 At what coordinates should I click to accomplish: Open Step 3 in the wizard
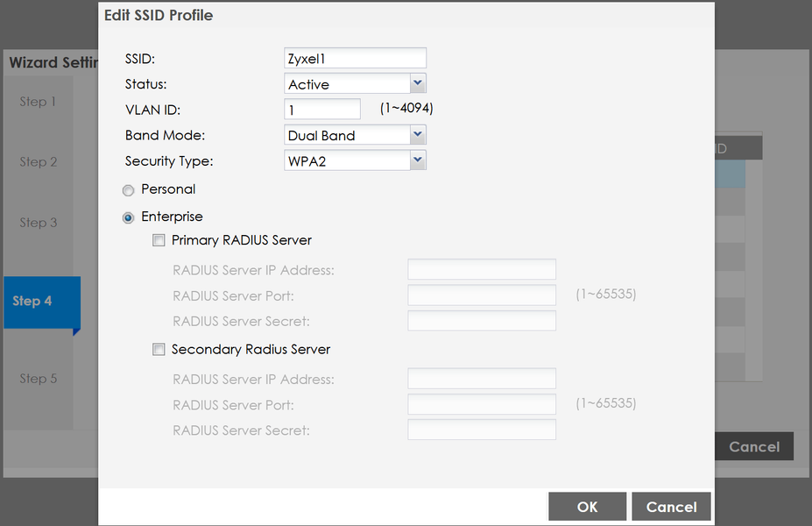pyautogui.click(x=39, y=223)
